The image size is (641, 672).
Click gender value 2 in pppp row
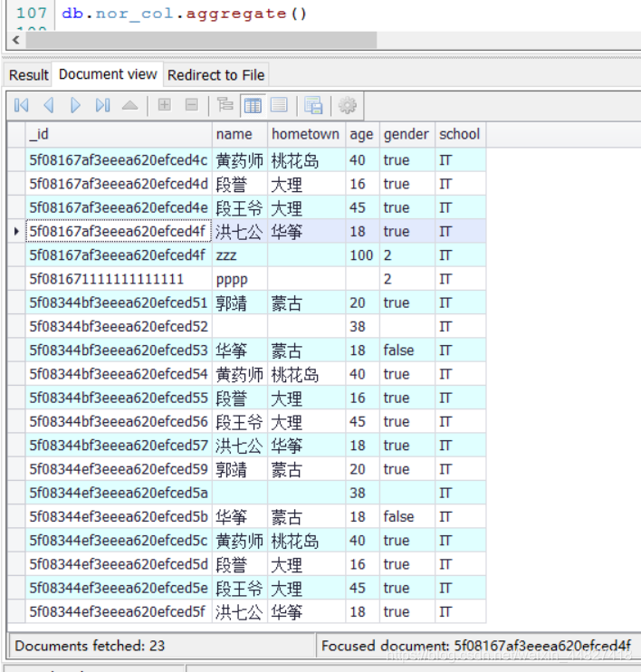(x=407, y=280)
